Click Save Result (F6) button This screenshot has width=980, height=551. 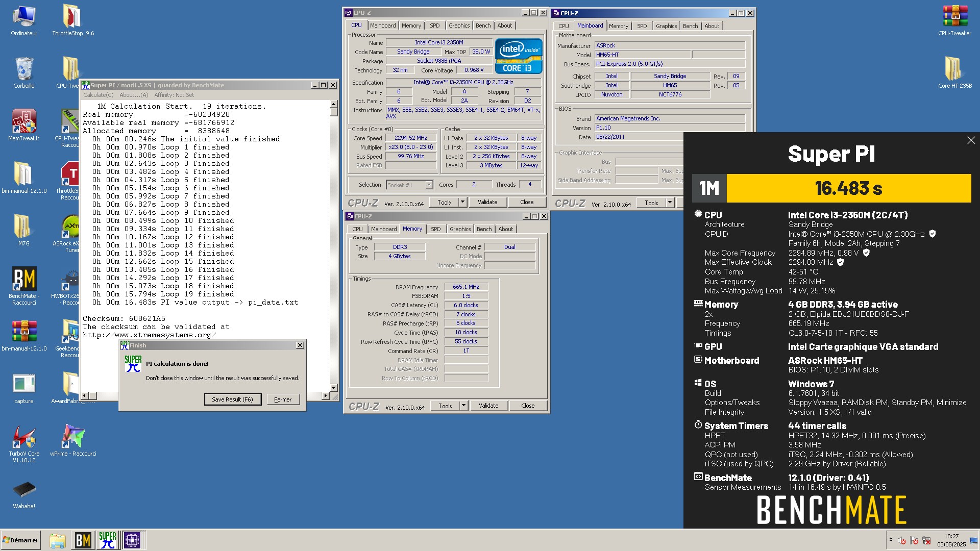click(232, 399)
